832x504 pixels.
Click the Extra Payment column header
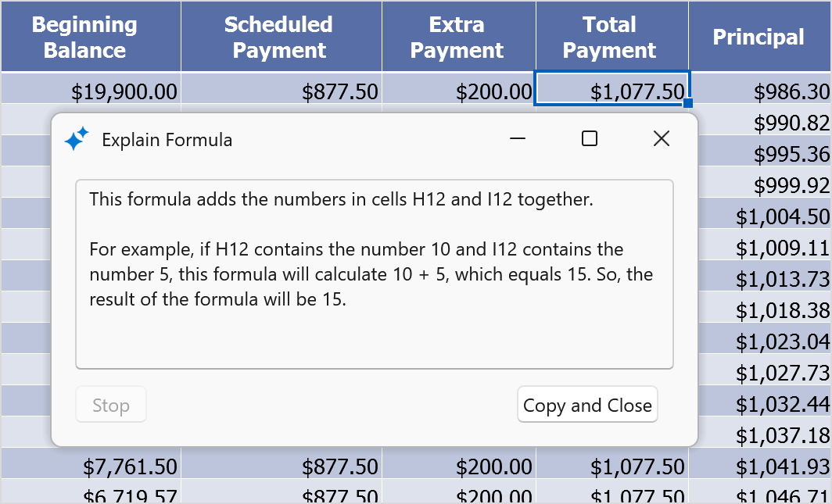(457, 37)
